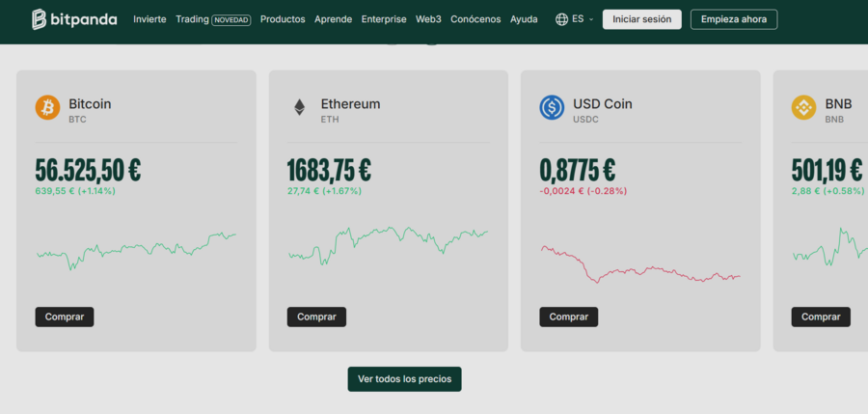868x414 pixels.
Task: Click the 639,55 € (+1.14%) change
Action: pos(75,191)
